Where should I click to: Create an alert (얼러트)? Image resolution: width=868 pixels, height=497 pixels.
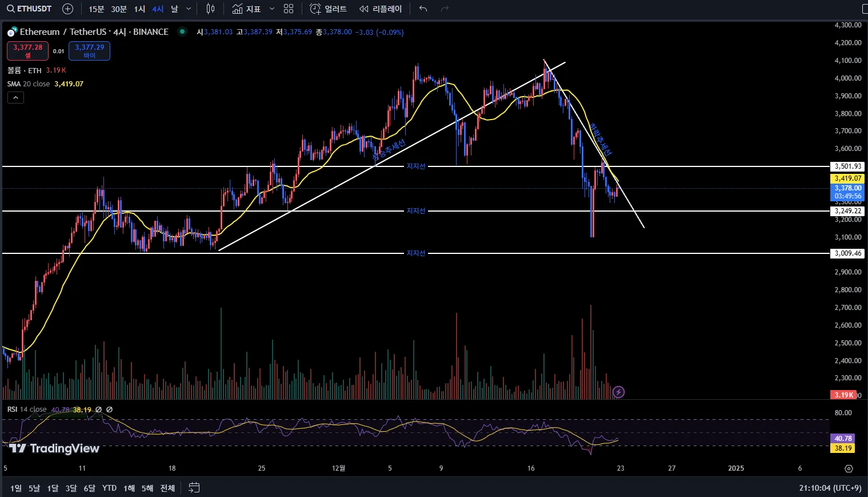click(329, 9)
